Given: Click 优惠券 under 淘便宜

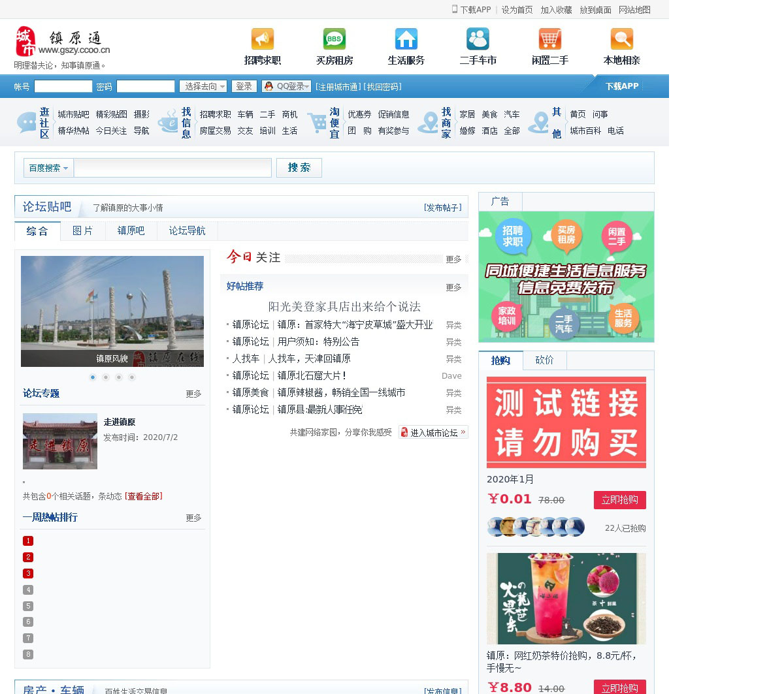Looking at the screenshot, I should point(359,114).
